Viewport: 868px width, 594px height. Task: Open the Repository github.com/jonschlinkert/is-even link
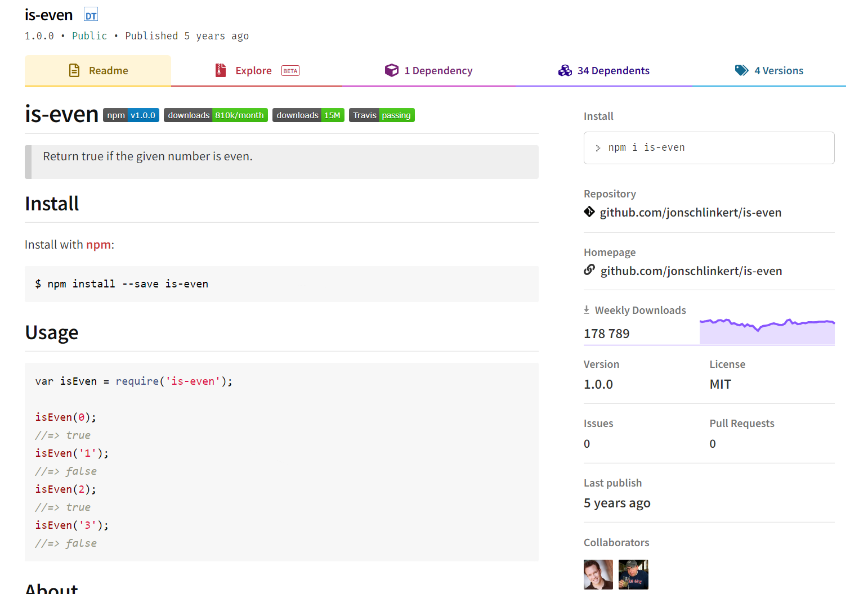pos(691,213)
